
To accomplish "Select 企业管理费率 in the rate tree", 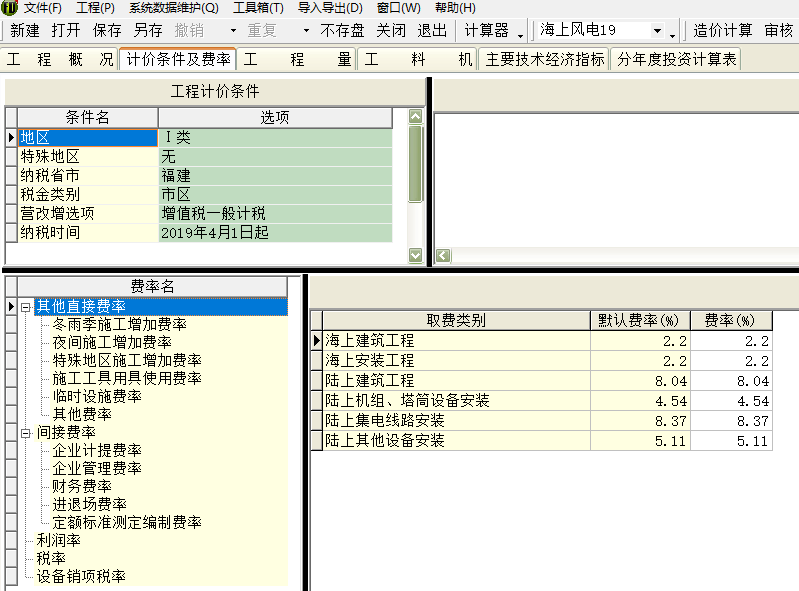I will pyautogui.click(x=97, y=468).
